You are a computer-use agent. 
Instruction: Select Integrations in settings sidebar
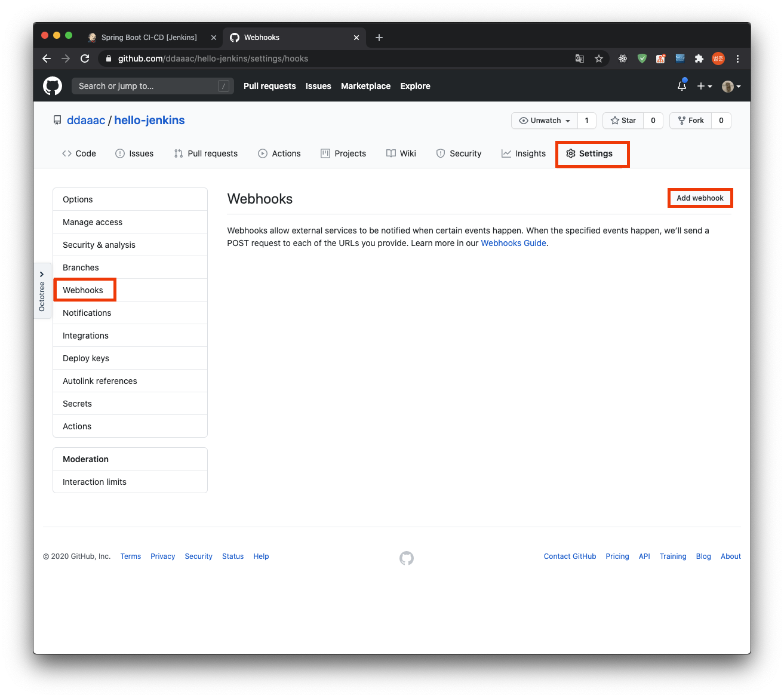pyautogui.click(x=130, y=336)
